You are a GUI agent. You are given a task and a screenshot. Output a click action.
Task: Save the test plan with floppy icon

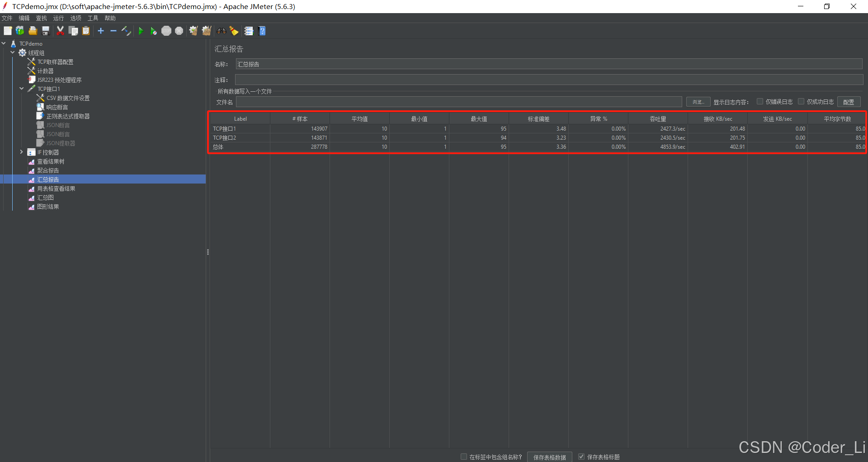(x=45, y=31)
